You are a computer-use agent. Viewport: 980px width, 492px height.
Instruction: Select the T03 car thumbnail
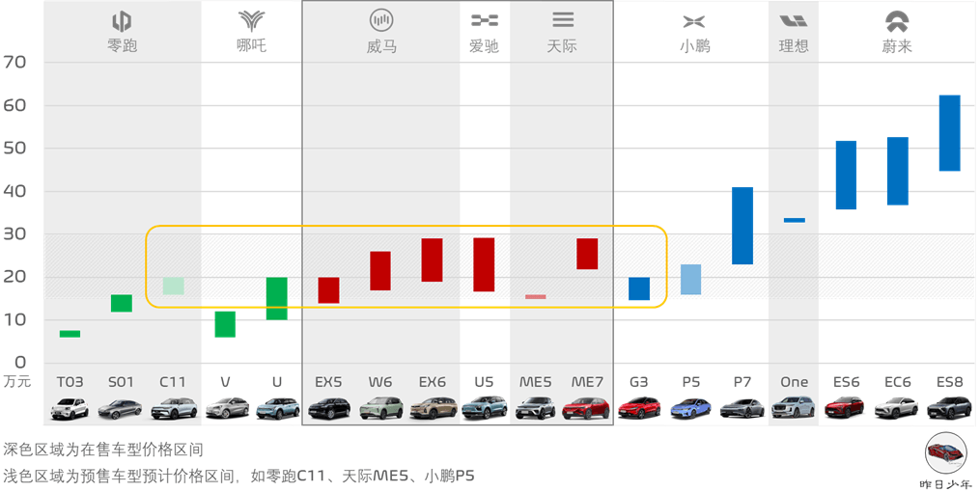point(70,408)
